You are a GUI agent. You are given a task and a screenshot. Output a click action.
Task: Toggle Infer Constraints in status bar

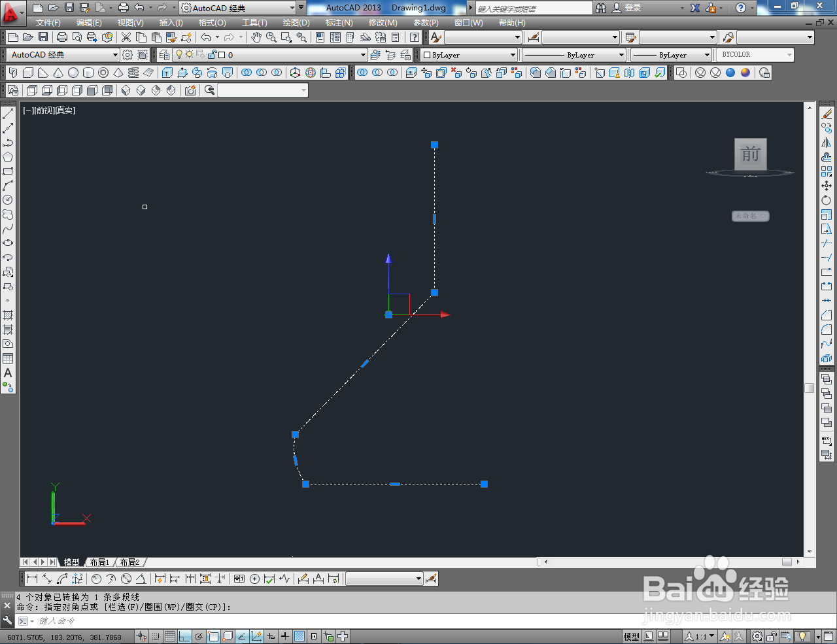point(142,636)
